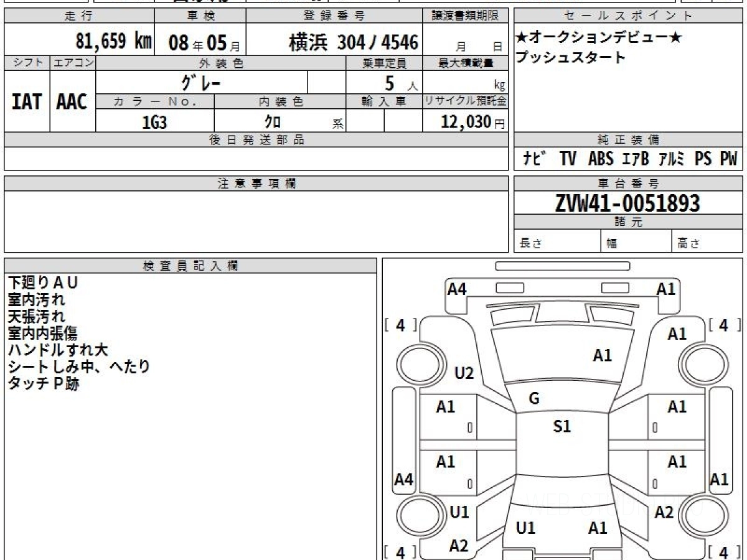Select the 検査員記入欄 header
747x560 pixels.
pyautogui.click(x=190, y=266)
